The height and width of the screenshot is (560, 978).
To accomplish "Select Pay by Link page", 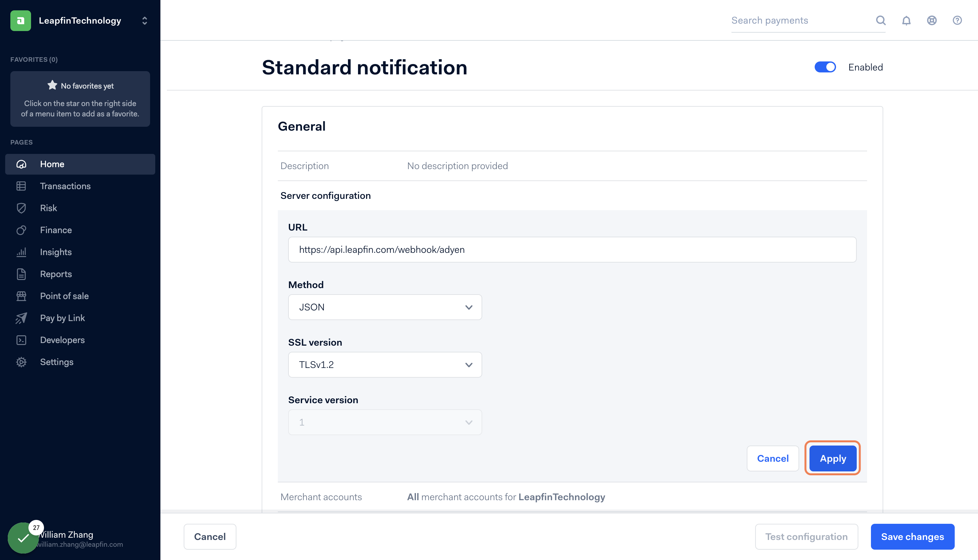I will 62,318.
